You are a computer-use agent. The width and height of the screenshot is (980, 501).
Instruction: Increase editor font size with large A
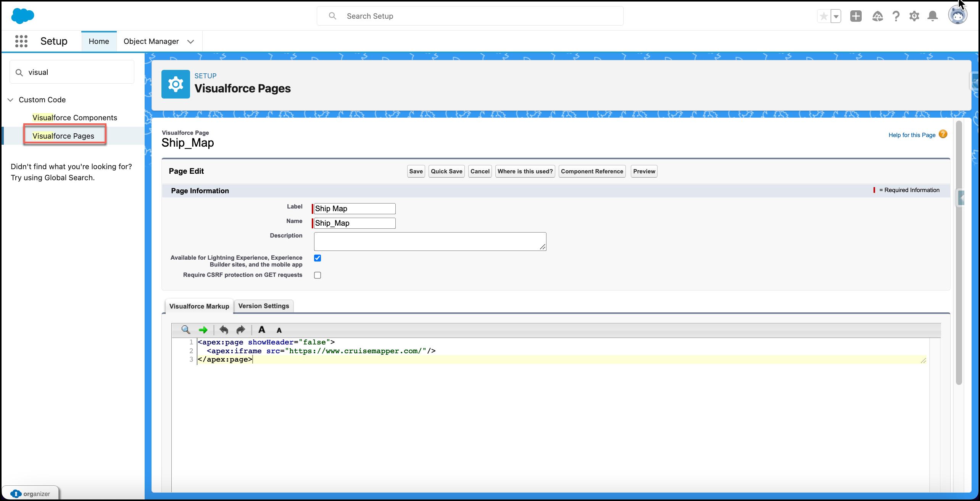[x=262, y=330]
